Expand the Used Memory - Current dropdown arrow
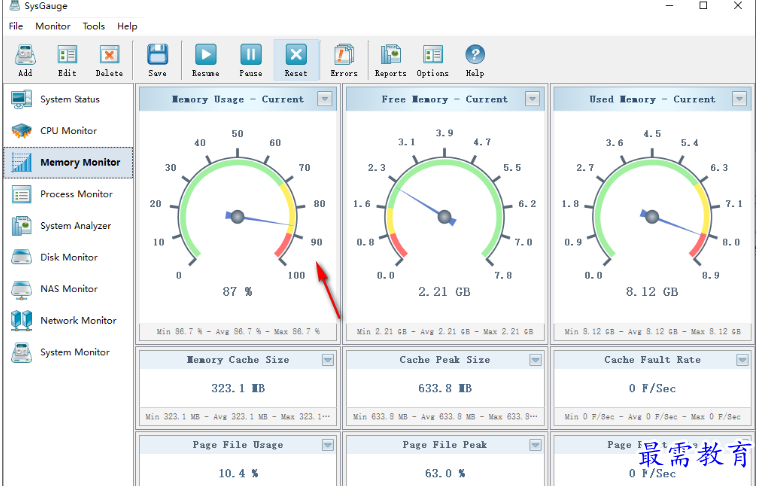760x486 pixels. pyautogui.click(x=739, y=99)
